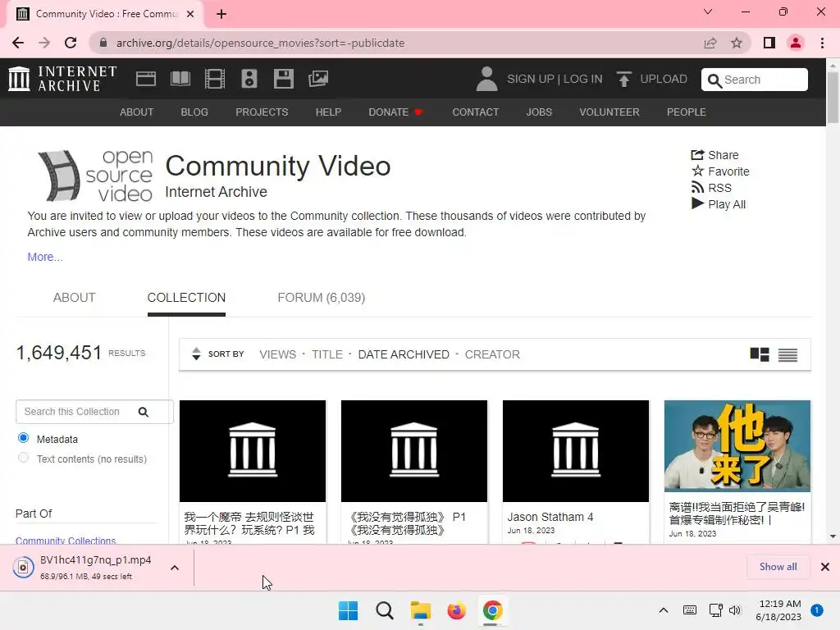Open the Audio speaker icon
The height and width of the screenshot is (630, 840).
[249, 79]
